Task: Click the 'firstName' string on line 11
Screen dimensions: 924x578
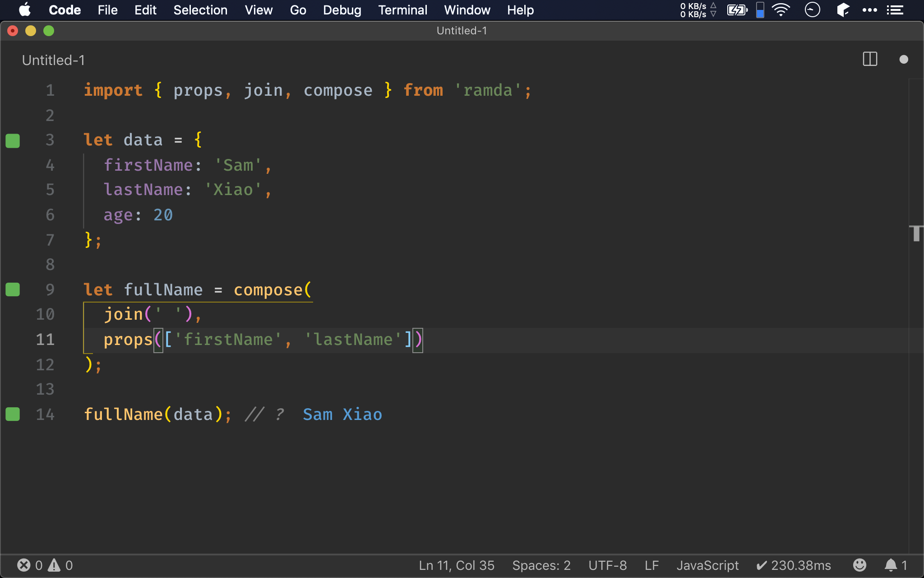Action: click(x=228, y=340)
